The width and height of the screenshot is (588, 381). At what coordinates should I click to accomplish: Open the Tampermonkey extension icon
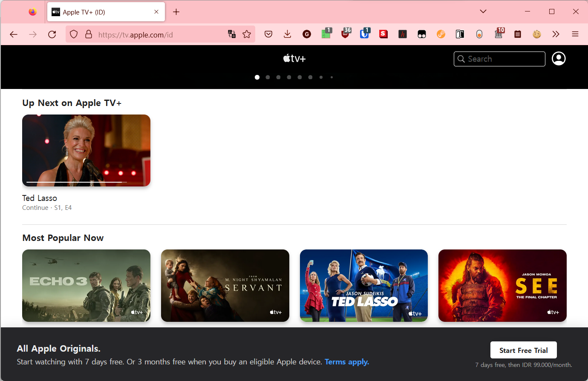pos(422,34)
